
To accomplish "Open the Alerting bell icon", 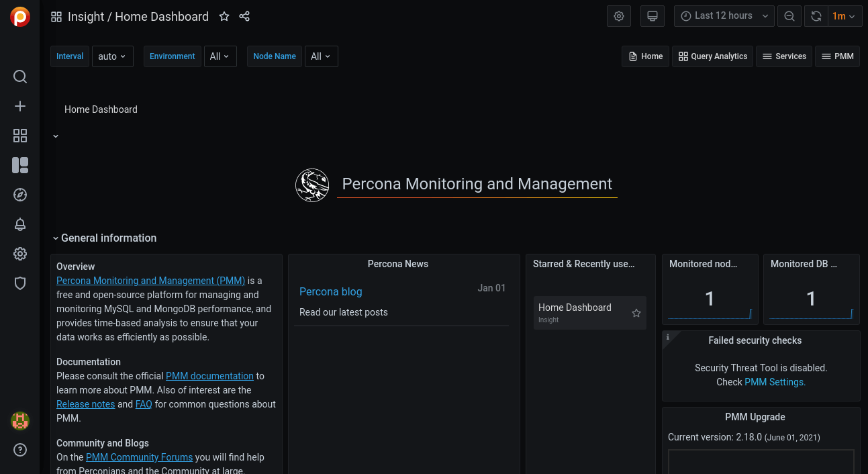I will 20,224.
